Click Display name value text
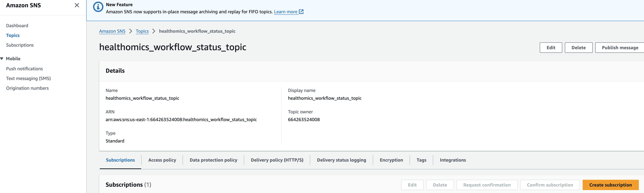The image size is (644, 193). (x=324, y=98)
